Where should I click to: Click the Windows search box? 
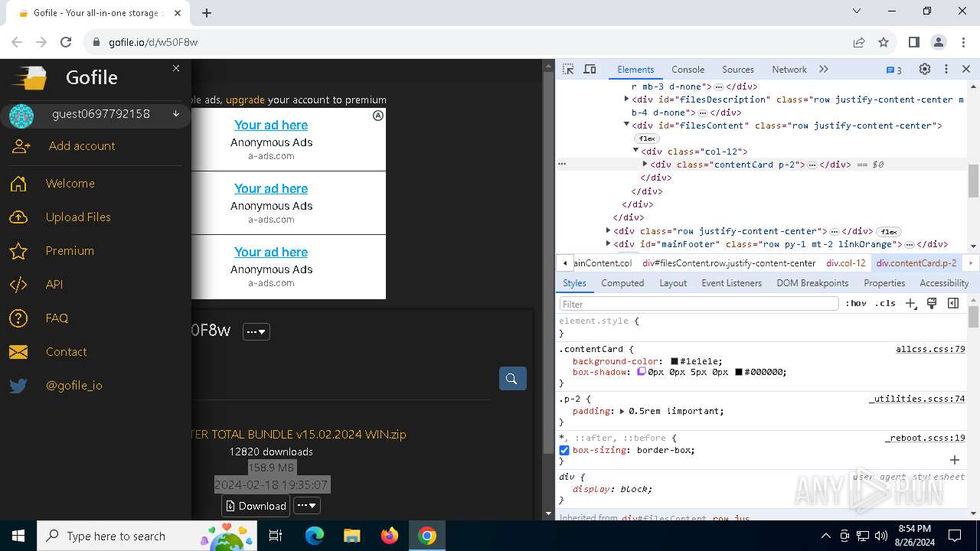click(x=145, y=536)
